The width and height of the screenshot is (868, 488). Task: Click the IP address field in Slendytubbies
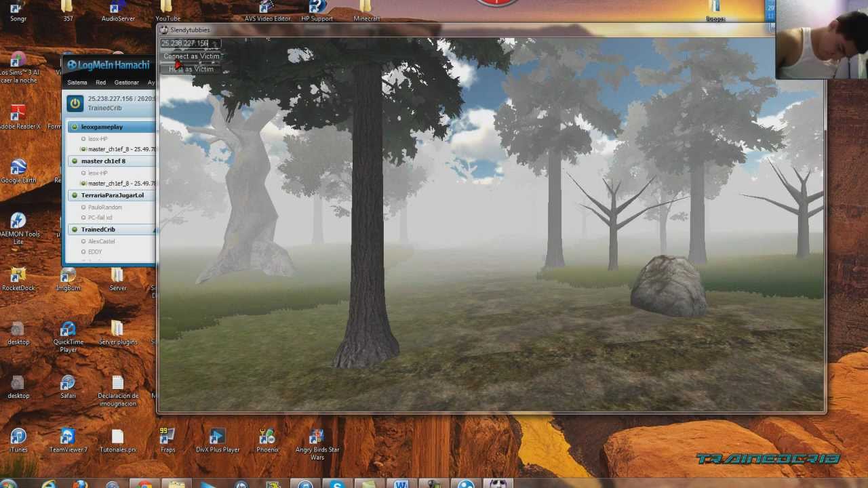tap(190, 43)
